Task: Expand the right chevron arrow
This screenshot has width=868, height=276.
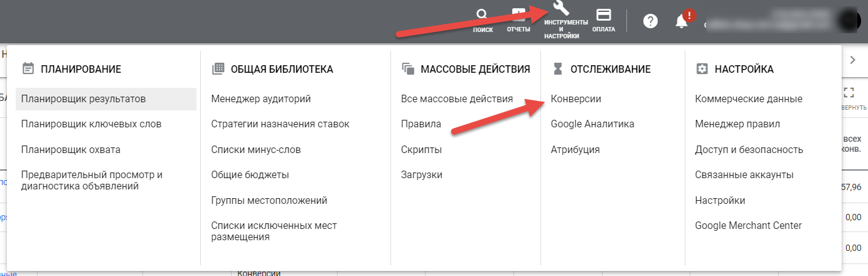Action: (852, 60)
